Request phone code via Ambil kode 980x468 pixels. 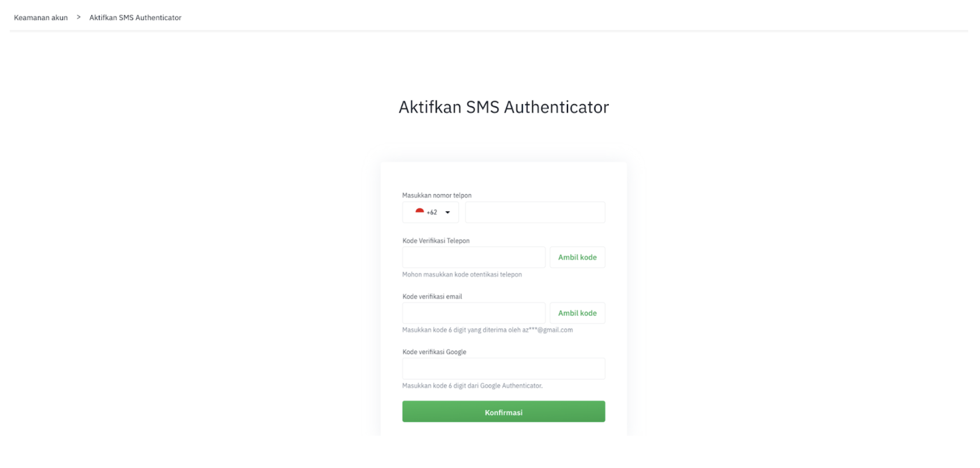(578, 257)
